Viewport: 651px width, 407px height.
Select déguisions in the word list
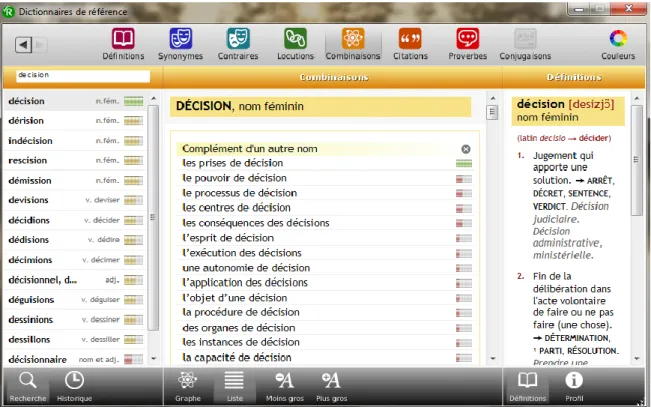pyautogui.click(x=76, y=300)
